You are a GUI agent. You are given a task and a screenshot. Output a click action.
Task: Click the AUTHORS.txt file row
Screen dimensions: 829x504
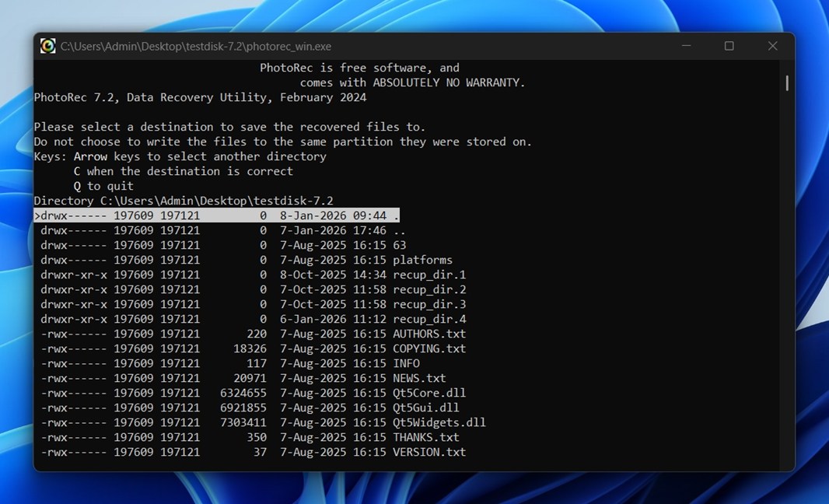[429, 334]
